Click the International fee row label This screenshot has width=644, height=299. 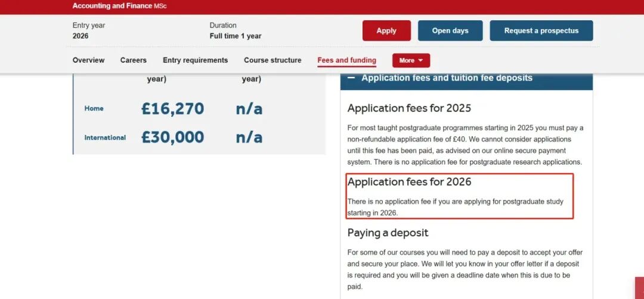(x=105, y=138)
